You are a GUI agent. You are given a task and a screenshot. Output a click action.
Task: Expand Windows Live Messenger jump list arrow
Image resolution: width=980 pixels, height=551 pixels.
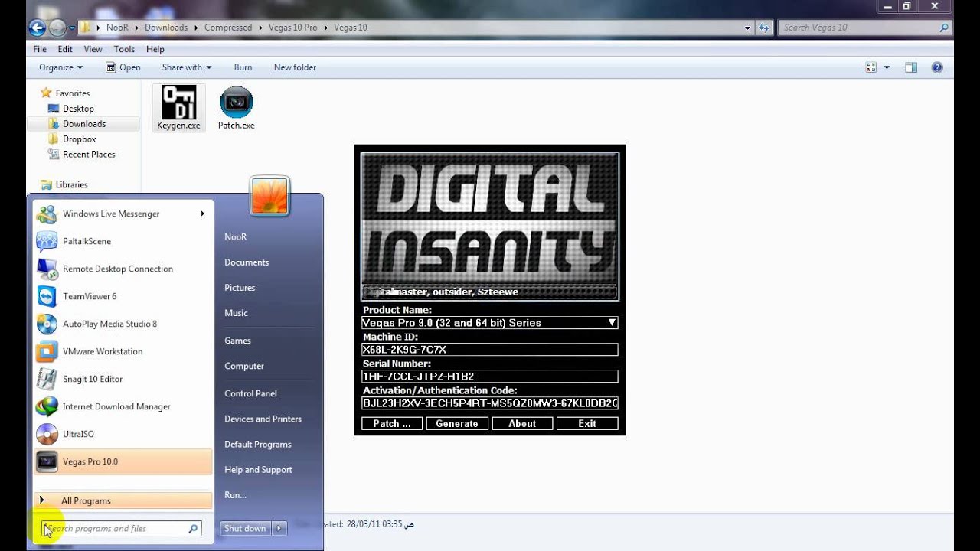click(203, 214)
